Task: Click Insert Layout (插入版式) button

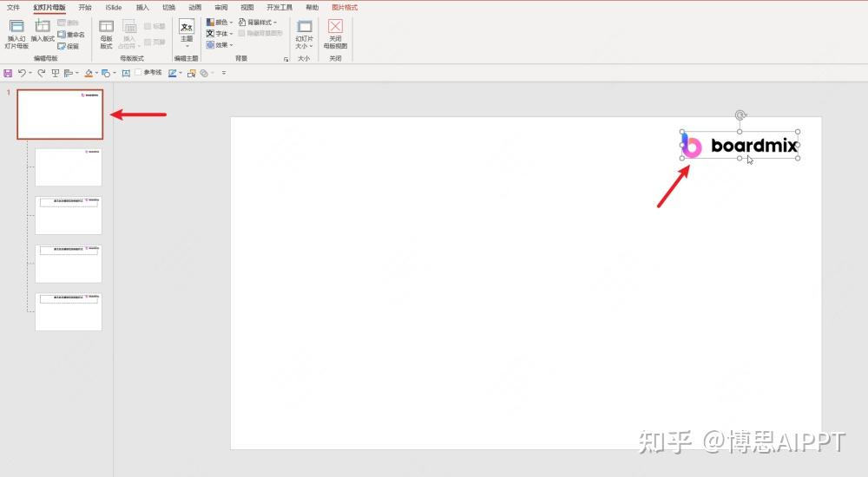Action: tap(43, 31)
